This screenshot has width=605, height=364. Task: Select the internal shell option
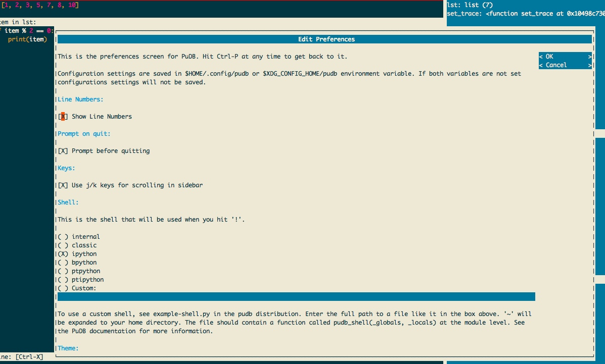(x=79, y=237)
